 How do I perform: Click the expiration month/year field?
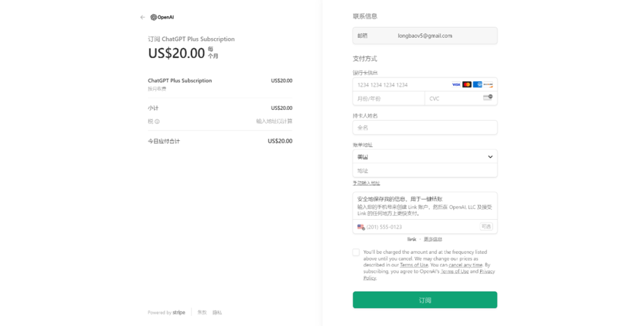[388, 99]
